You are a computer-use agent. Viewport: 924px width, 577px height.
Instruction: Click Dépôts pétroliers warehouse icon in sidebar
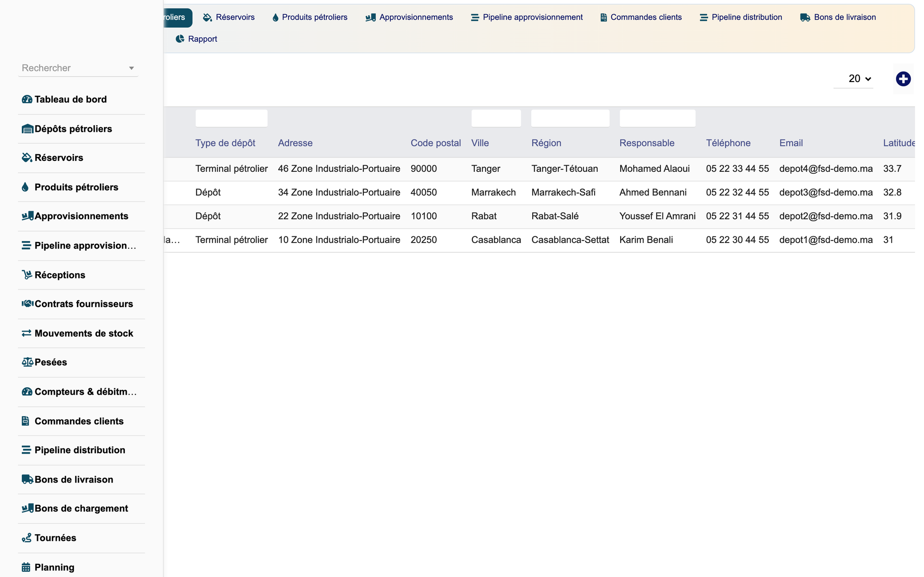(x=28, y=129)
